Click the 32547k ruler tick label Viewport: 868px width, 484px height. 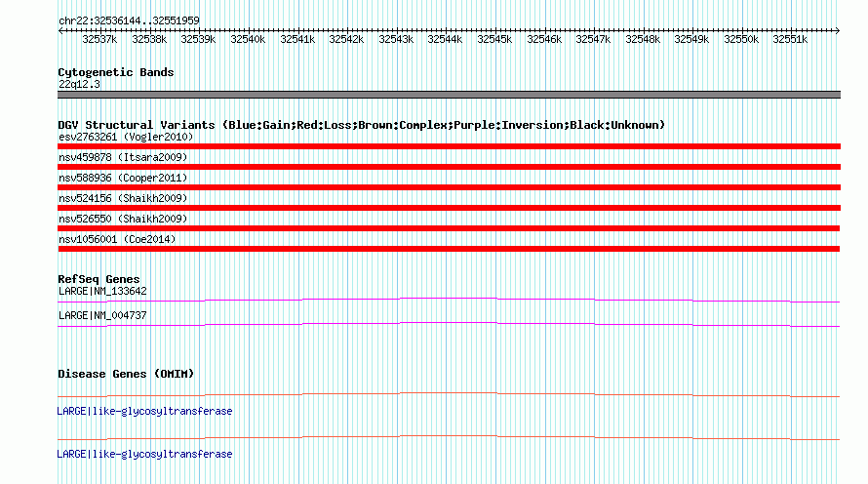(x=593, y=39)
